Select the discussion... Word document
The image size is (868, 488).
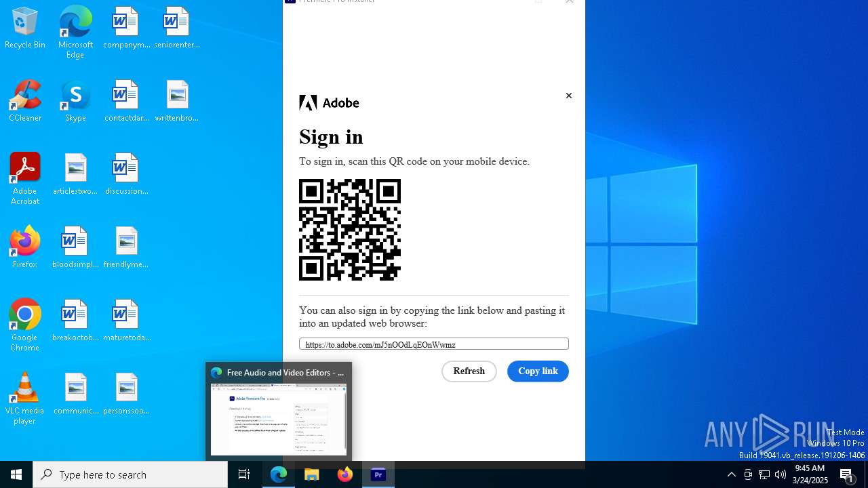point(126,174)
